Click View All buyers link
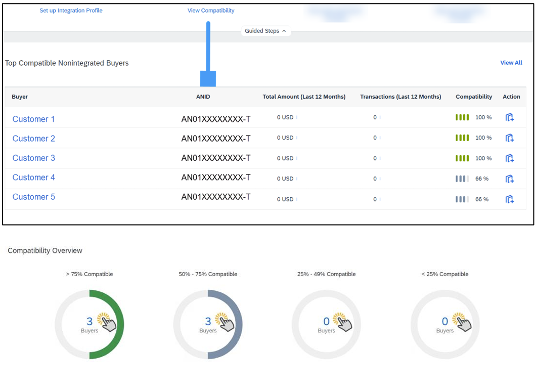Screen dimensions: 535x392 tap(511, 63)
